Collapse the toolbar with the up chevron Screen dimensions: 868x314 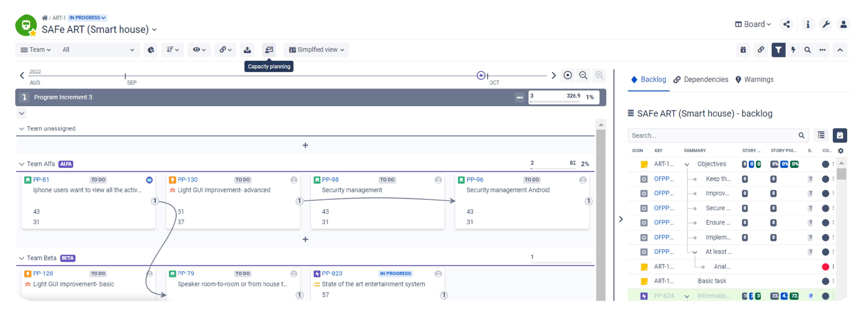[x=840, y=50]
